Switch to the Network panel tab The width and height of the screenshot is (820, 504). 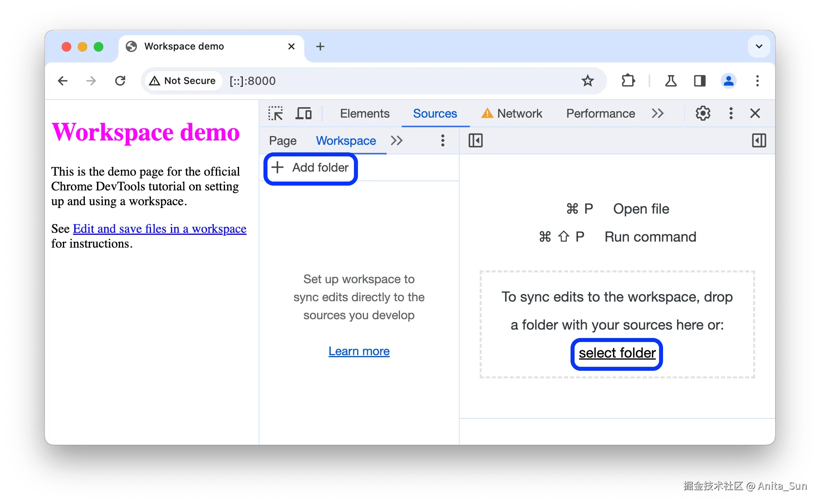click(519, 114)
